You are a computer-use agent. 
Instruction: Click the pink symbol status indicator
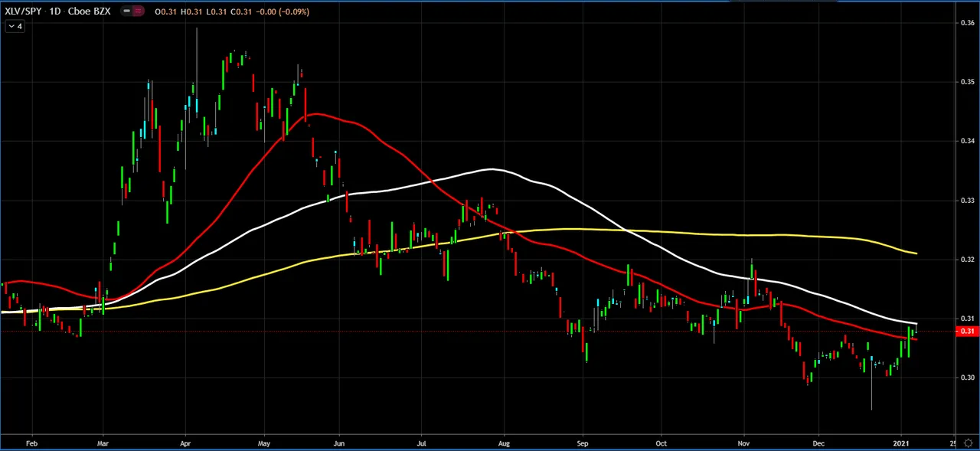click(138, 11)
